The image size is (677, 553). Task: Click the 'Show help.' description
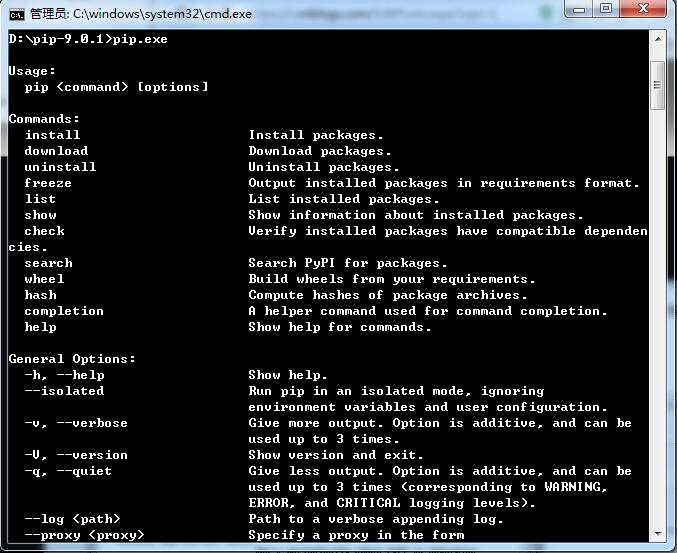(x=288, y=375)
